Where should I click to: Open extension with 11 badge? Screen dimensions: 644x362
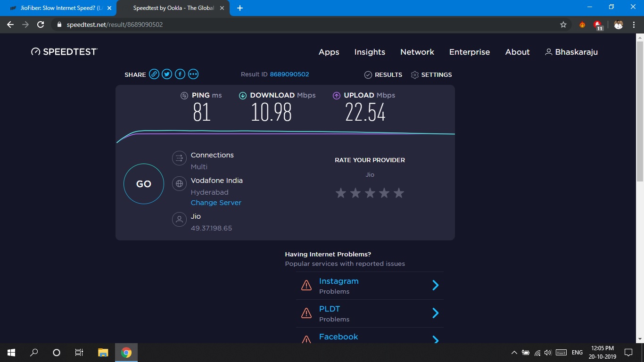(x=598, y=25)
